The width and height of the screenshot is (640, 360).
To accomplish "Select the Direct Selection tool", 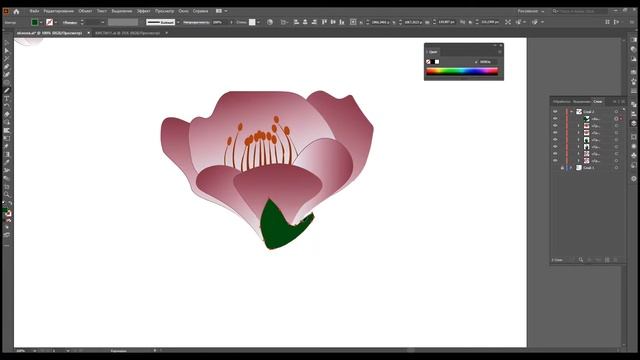I will click(7, 51).
